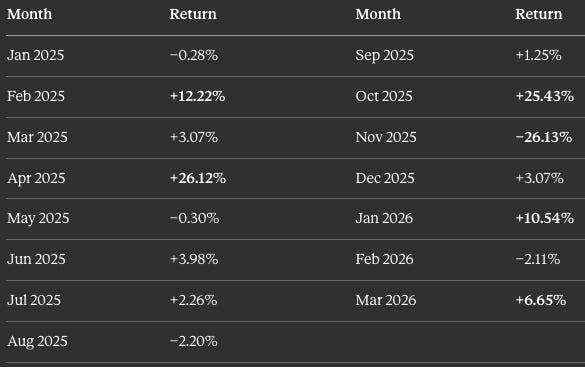This screenshot has width=585, height=367.
Task: Click the Jul 2025 month cell
Action: [34, 300]
